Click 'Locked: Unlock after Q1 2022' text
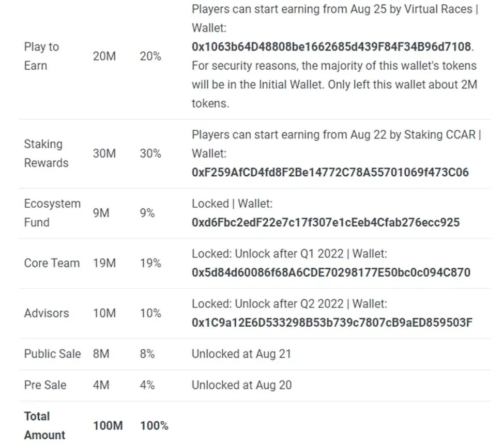Screen dimensions: 504x445 tap(268, 254)
